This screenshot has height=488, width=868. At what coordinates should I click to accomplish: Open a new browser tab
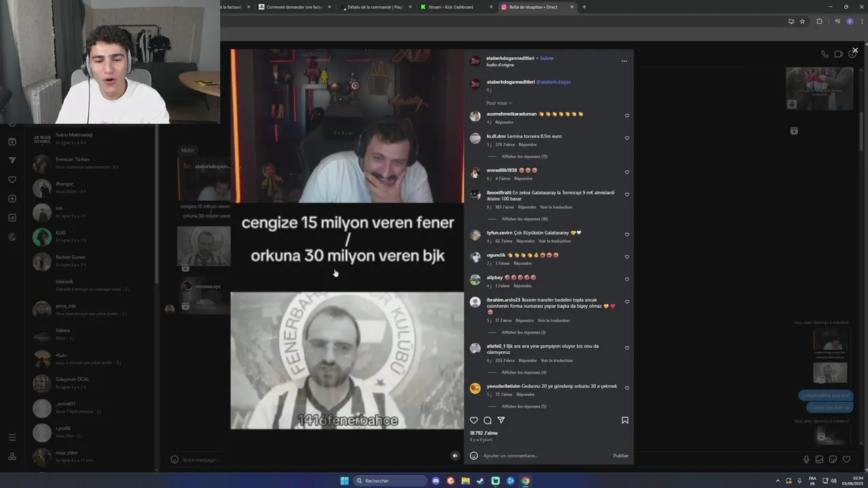[584, 7]
